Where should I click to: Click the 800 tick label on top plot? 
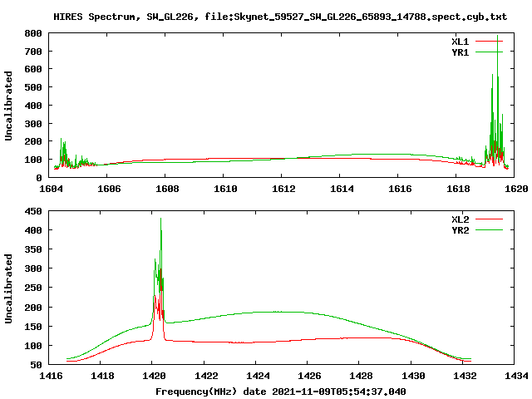pyautogui.click(x=33, y=33)
